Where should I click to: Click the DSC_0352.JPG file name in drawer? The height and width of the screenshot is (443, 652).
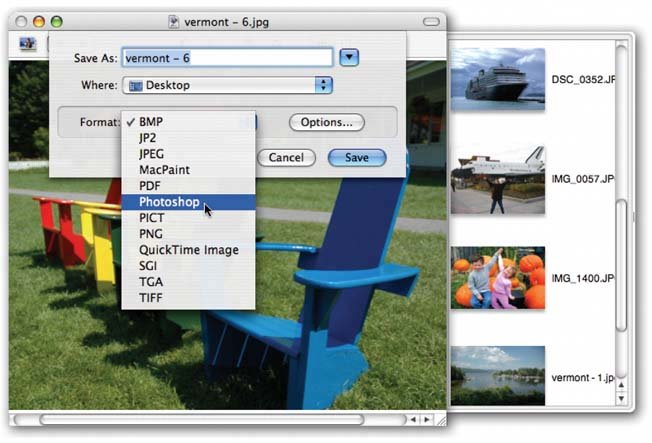[x=583, y=79]
